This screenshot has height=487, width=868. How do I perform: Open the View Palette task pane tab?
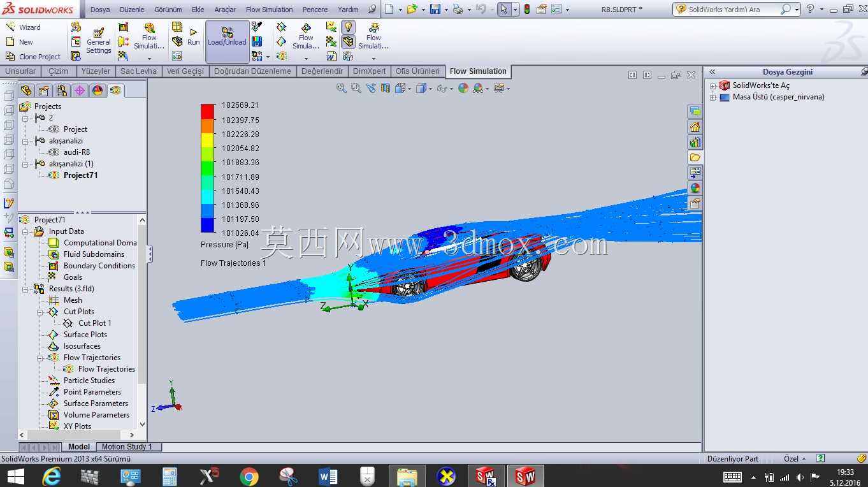[x=695, y=173]
